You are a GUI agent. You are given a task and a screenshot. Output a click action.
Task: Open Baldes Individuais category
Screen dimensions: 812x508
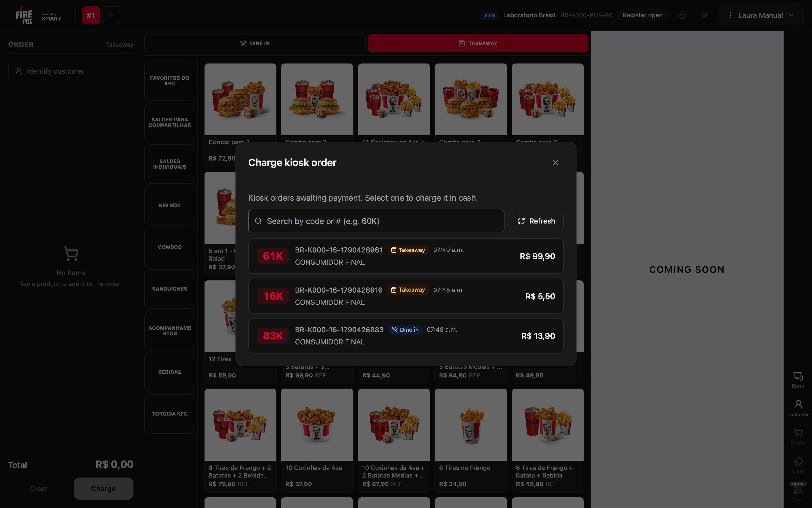(170, 164)
